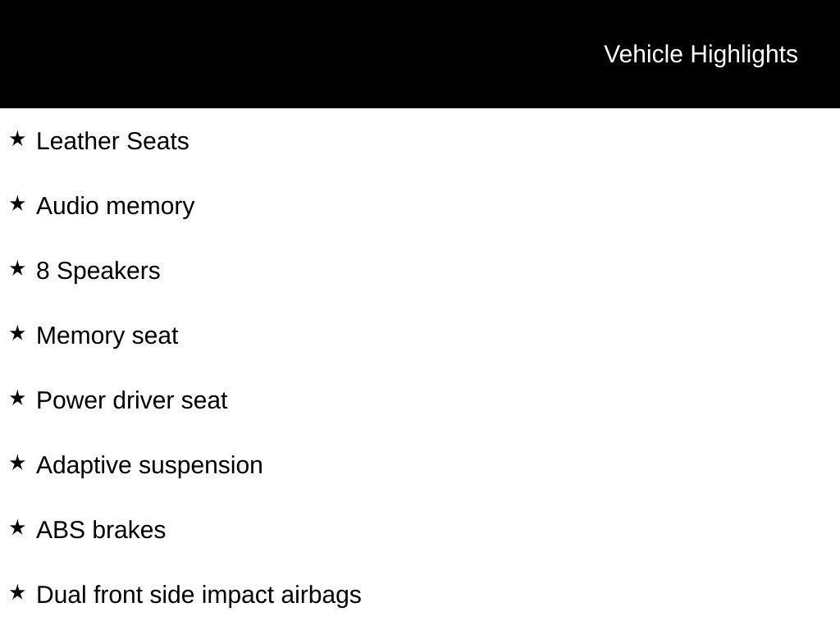The image size is (840, 630).
Task: Click the star icon beside Audio memory
Action: 17,203
